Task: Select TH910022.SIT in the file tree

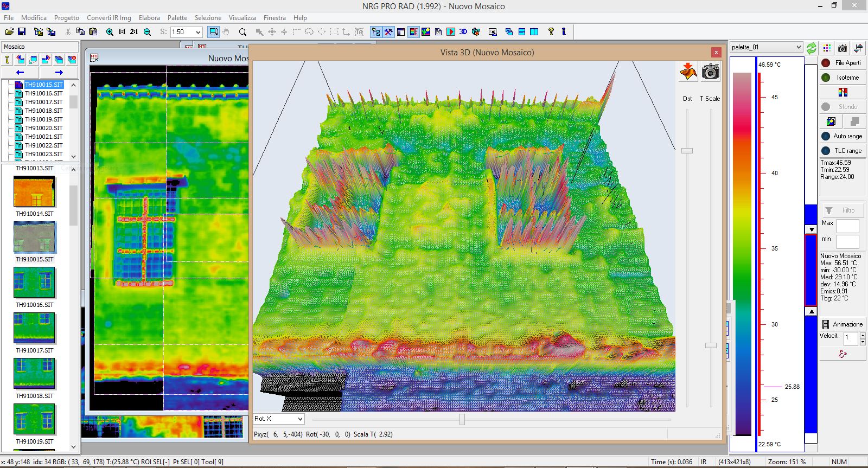Action: click(x=44, y=145)
